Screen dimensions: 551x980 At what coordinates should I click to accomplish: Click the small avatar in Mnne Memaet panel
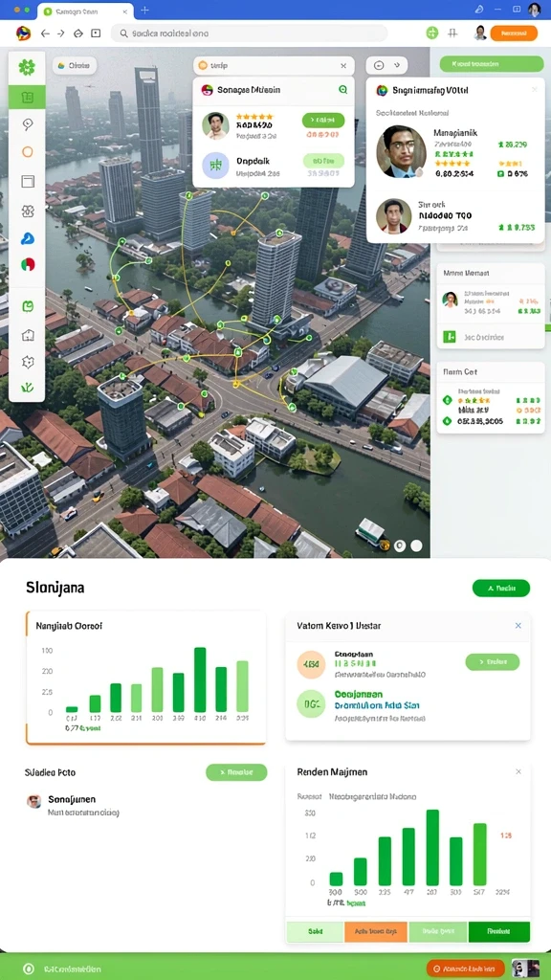(x=450, y=300)
